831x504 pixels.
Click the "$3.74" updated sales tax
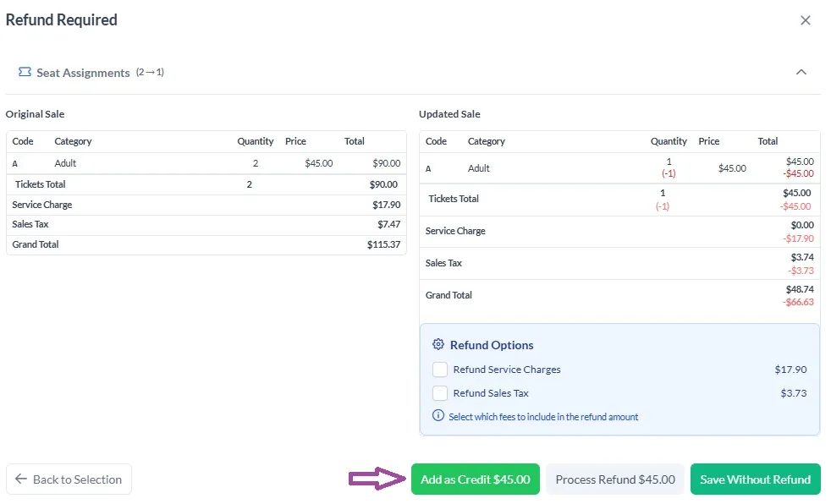point(802,257)
